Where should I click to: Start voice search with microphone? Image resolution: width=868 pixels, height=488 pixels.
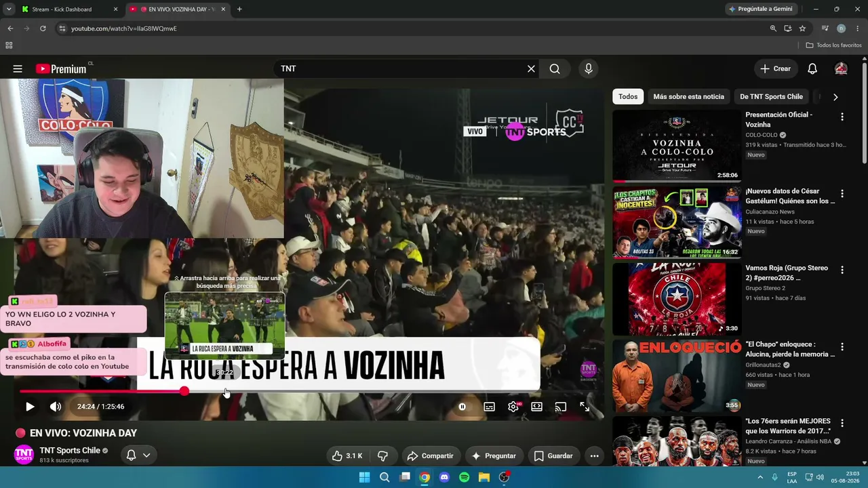coord(589,68)
